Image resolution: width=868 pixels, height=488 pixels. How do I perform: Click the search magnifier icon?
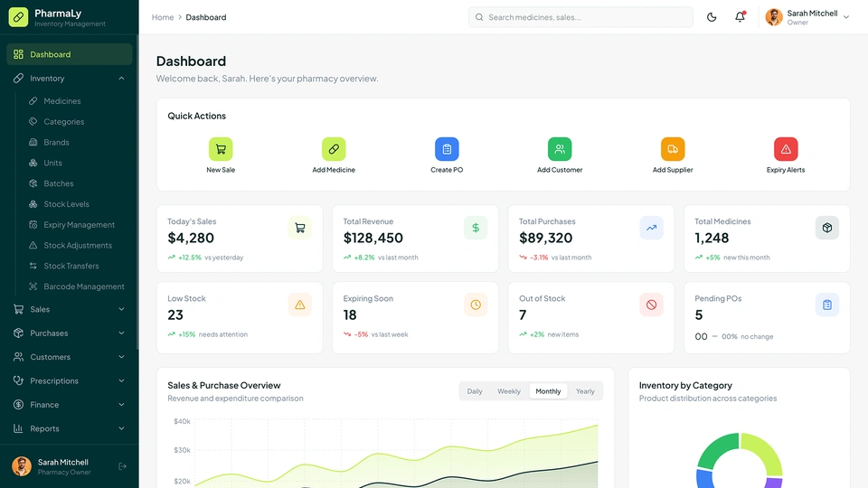point(479,17)
